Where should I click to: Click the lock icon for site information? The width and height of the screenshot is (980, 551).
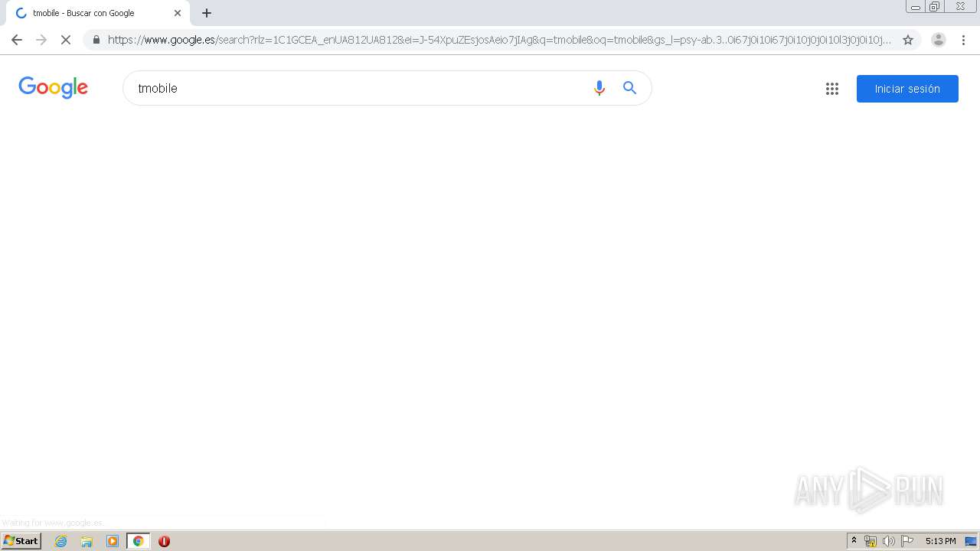(x=96, y=40)
